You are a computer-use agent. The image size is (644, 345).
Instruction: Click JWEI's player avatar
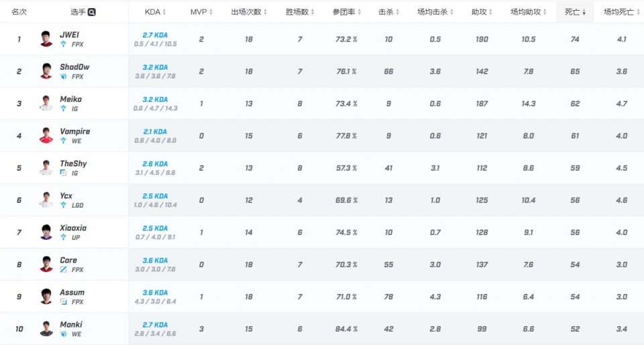46,39
